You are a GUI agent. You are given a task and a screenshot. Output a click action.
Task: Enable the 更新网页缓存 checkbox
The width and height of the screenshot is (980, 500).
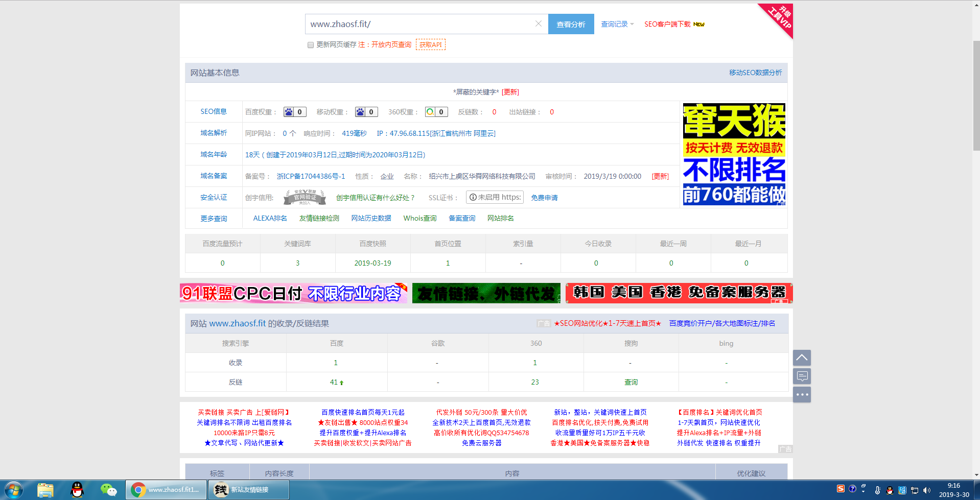[311, 45]
